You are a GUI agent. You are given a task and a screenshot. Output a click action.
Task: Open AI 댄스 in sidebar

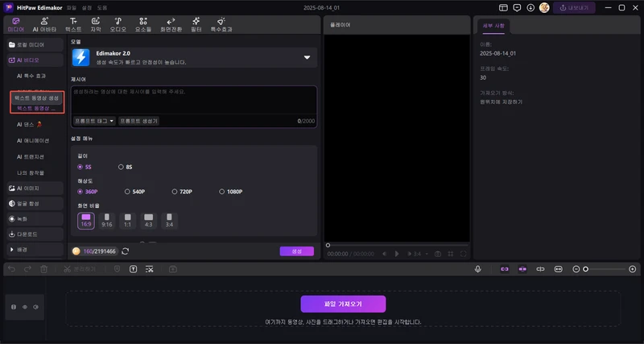31,124
